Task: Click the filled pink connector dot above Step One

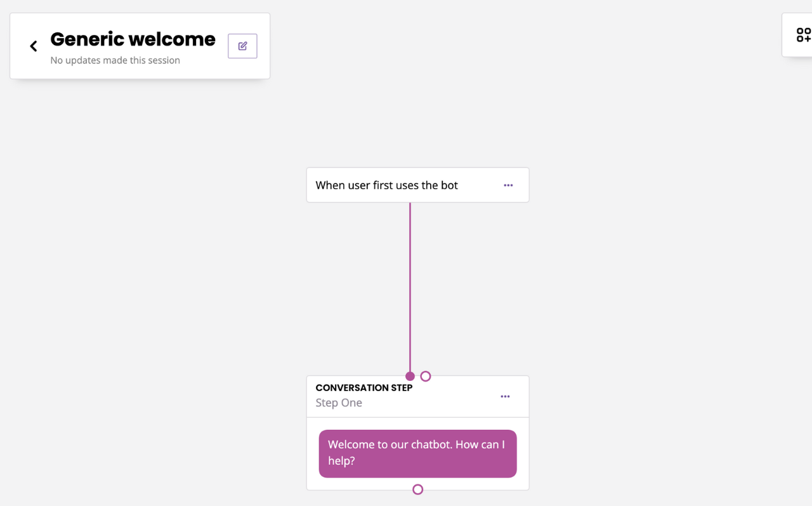Action: [410, 376]
